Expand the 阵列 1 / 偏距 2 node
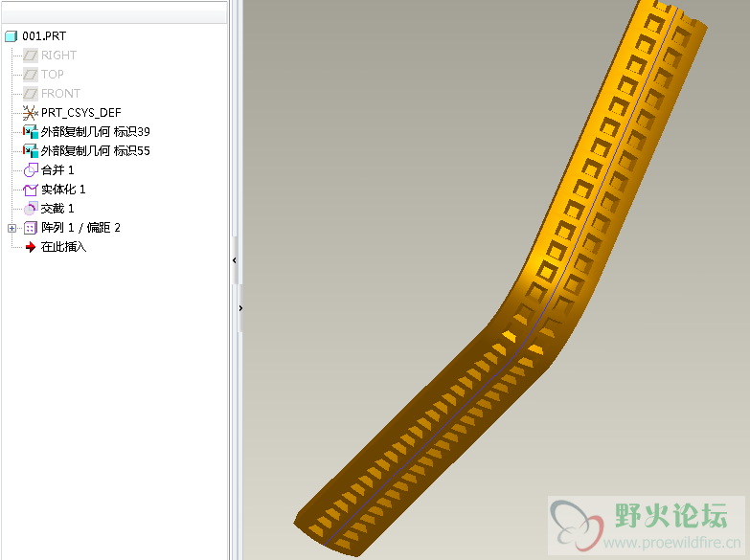This screenshot has height=560, width=750. point(11,228)
